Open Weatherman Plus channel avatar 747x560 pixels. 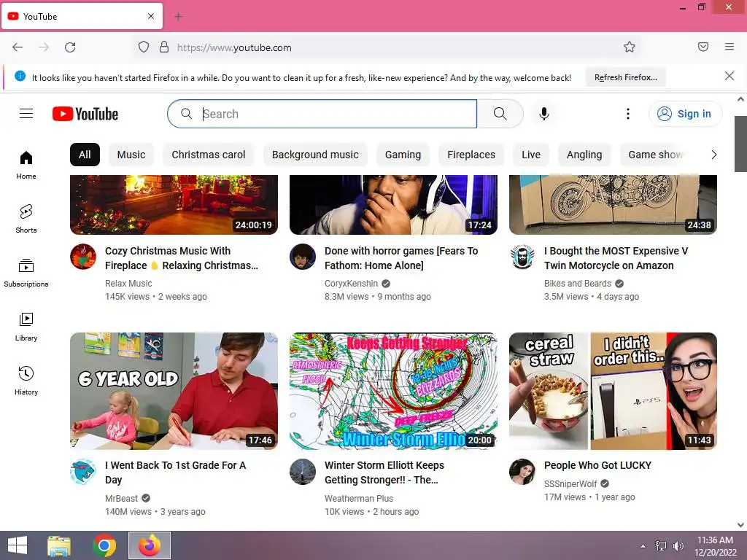point(303,472)
